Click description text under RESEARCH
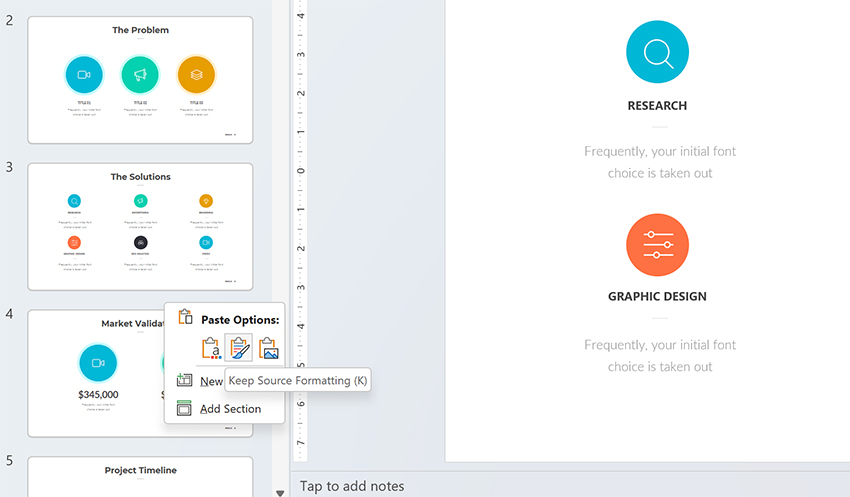Screen dimensions: 850x497 pos(660,162)
